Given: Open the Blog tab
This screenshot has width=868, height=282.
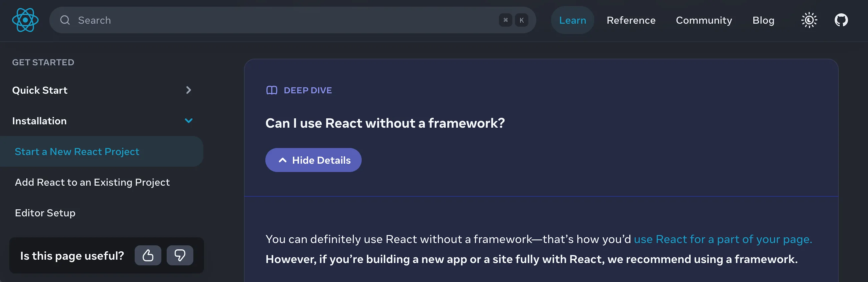Looking at the screenshot, I should point(763,20).
